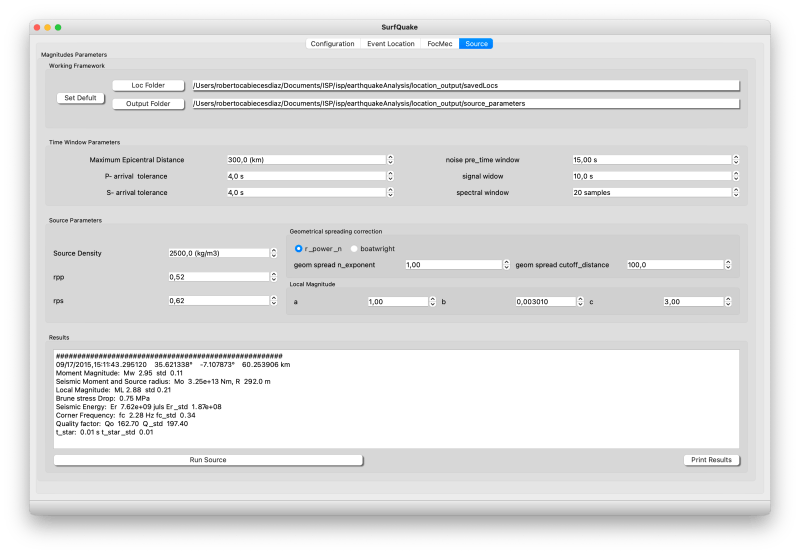Go to the FocMec tab
The image size is (800, 554).
coord(440,44)
